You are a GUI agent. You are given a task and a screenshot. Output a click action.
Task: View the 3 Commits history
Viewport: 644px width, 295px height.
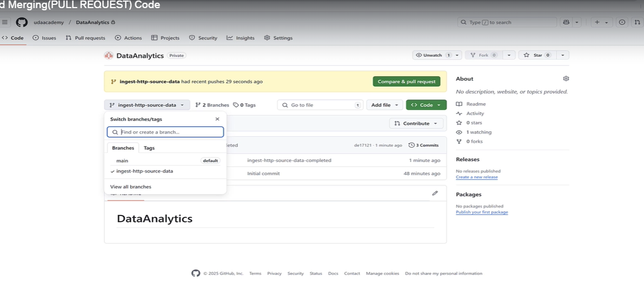(423, 145)
